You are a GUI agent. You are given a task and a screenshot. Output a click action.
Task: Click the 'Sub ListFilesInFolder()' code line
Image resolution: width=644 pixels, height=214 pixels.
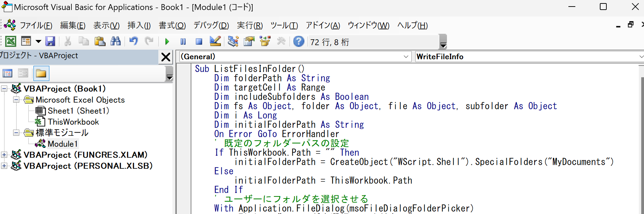(250, 69)
